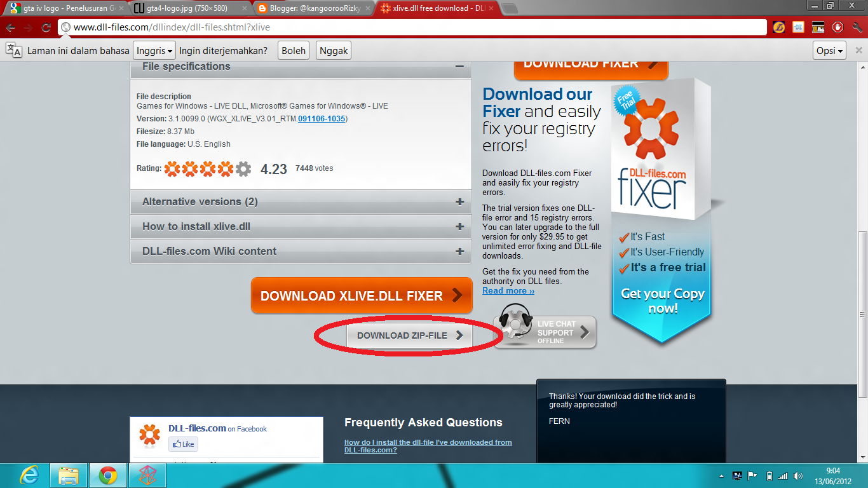Click the DLL-files.com Facebook logo
868x488 pixels.
pyautogui.click(x=150, y=434)
